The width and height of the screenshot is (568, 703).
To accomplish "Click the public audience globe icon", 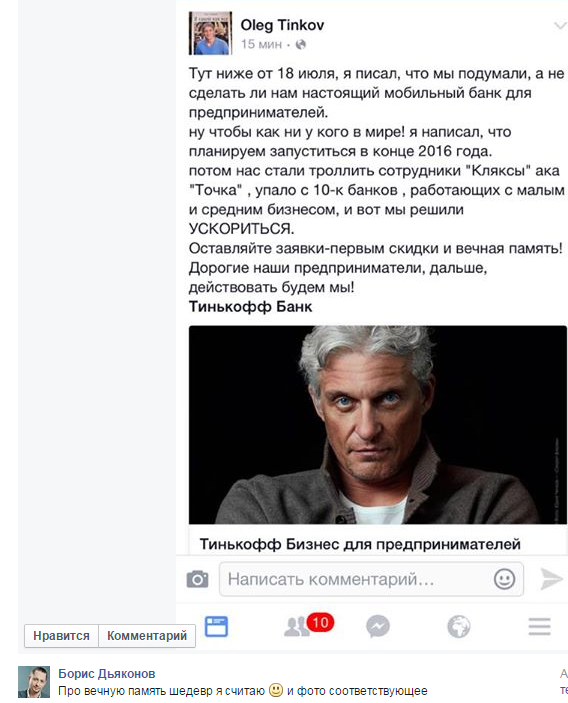I will coord(301,44).
